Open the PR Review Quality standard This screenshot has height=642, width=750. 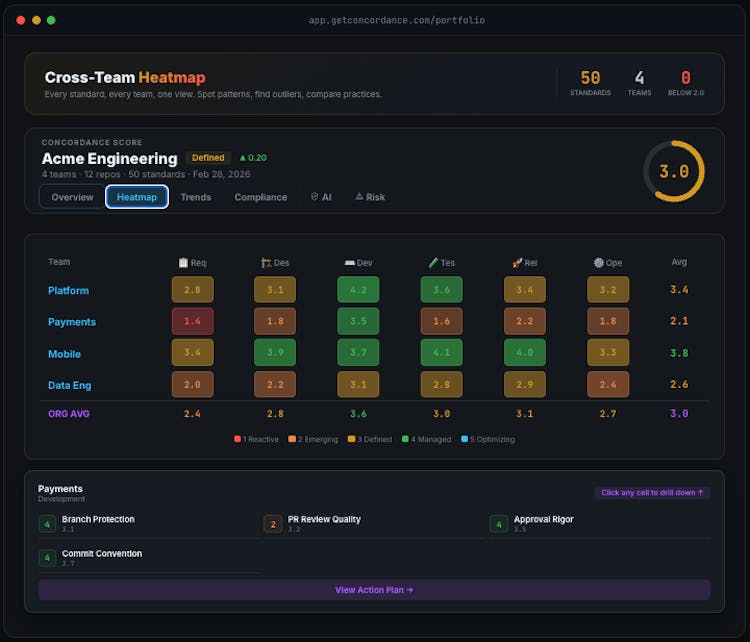pos(324,520)
